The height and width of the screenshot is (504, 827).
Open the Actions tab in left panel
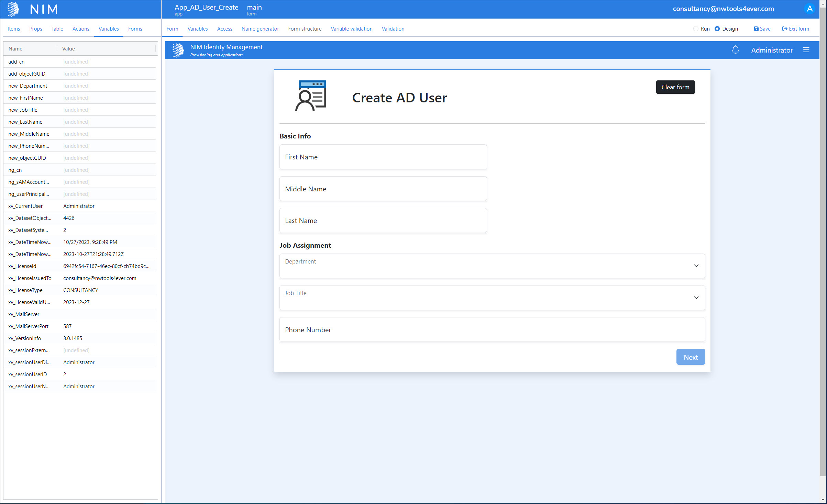pos(81,29)
